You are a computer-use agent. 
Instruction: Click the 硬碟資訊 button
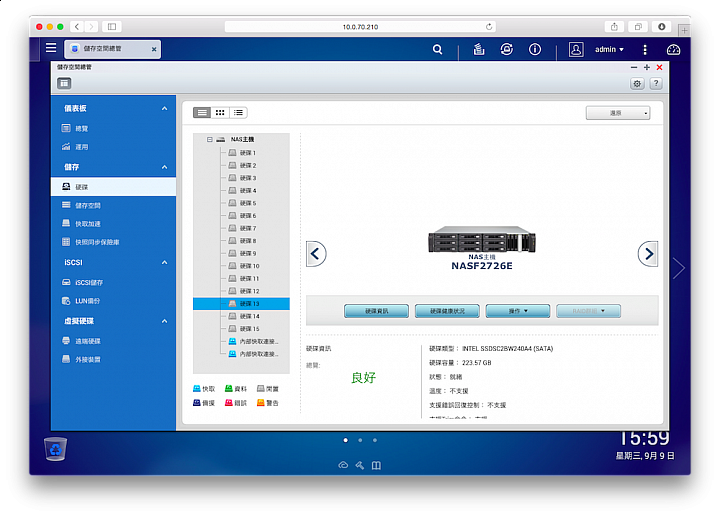click(377, 311)
